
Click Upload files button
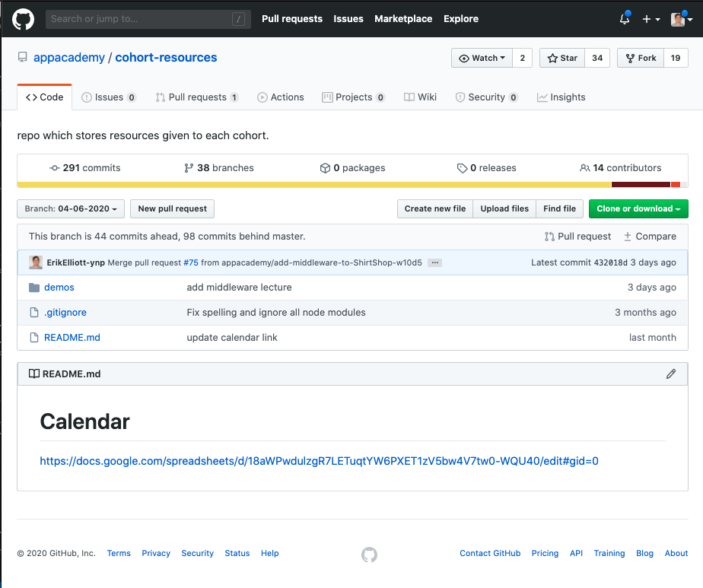click(504, 209)
